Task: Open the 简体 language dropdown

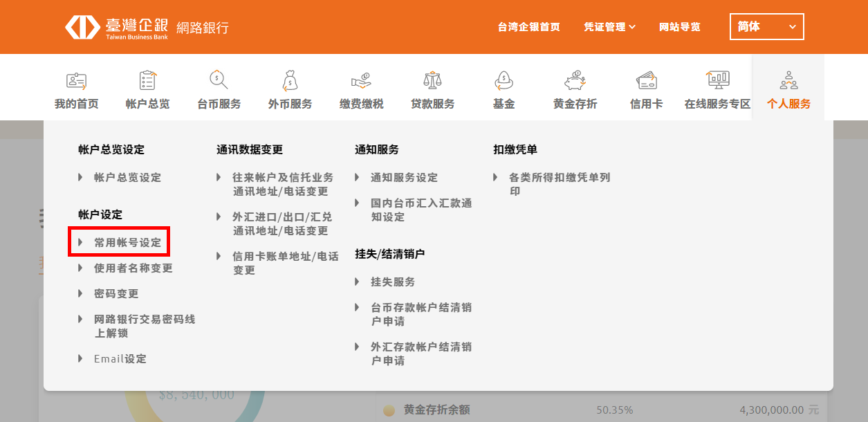Action: 766,27
